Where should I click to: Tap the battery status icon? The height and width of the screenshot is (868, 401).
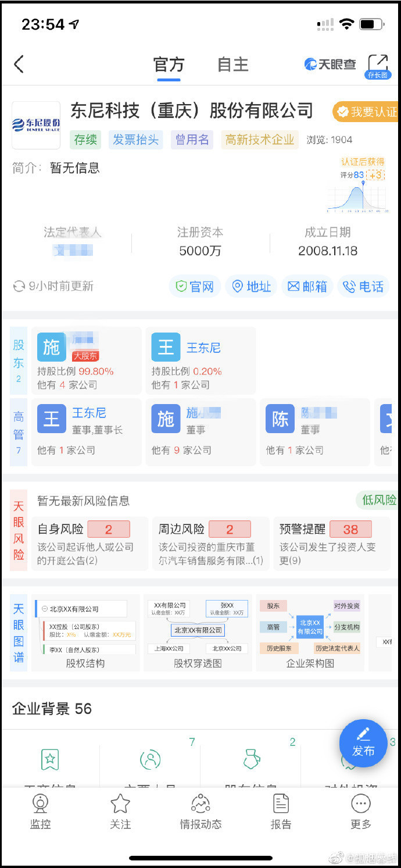[x=372, y=24]
